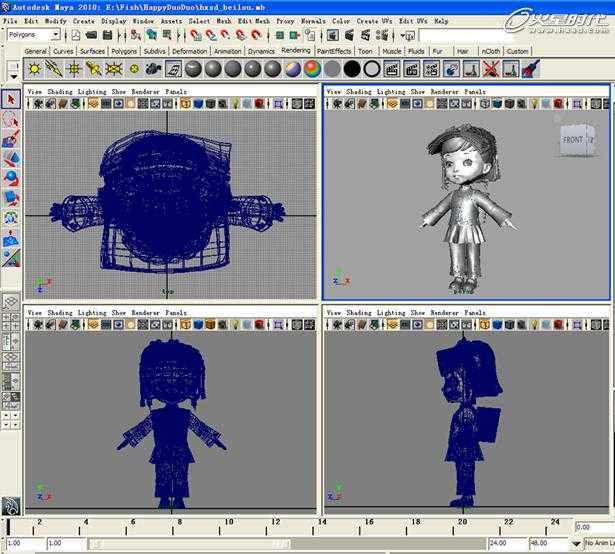Open render settings from the status line
The width and height of the screenshot is (615, 554).
pyautogui.click(x=382, y=36)
